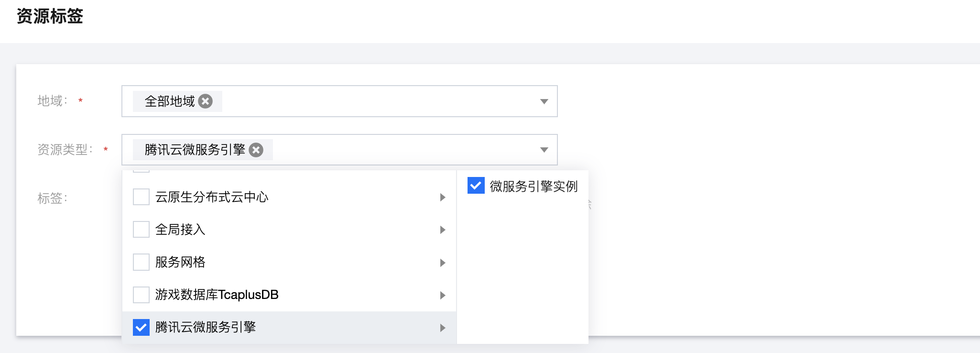The image size is (980, 353).
Task: Click inside the 地域 selection field
Action: [x=339, y=101]
